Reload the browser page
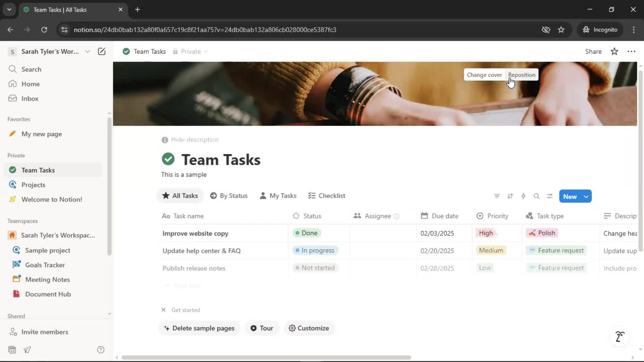The image size is (644, 362). click(x=44, y=29)
